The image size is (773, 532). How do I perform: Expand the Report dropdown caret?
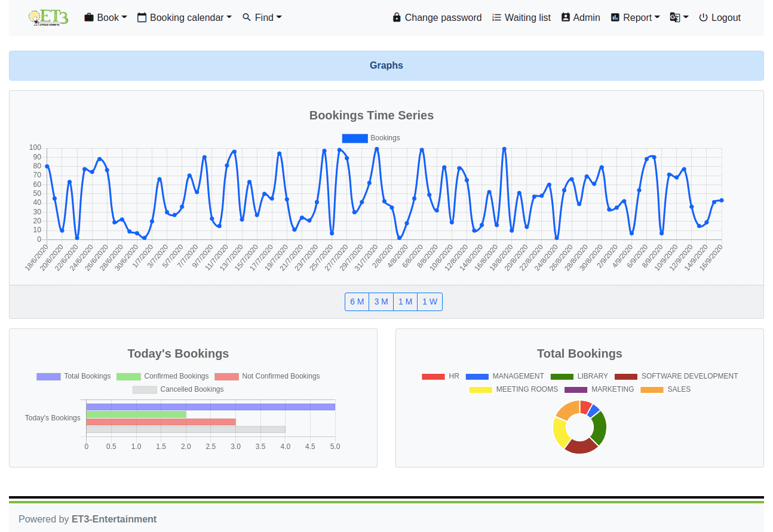(x=657, y=17)
